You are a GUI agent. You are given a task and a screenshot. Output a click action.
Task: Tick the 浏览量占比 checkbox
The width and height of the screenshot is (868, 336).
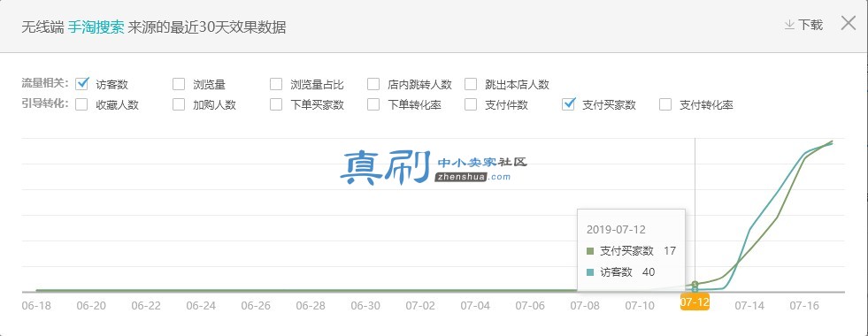(x=276, y=85)
